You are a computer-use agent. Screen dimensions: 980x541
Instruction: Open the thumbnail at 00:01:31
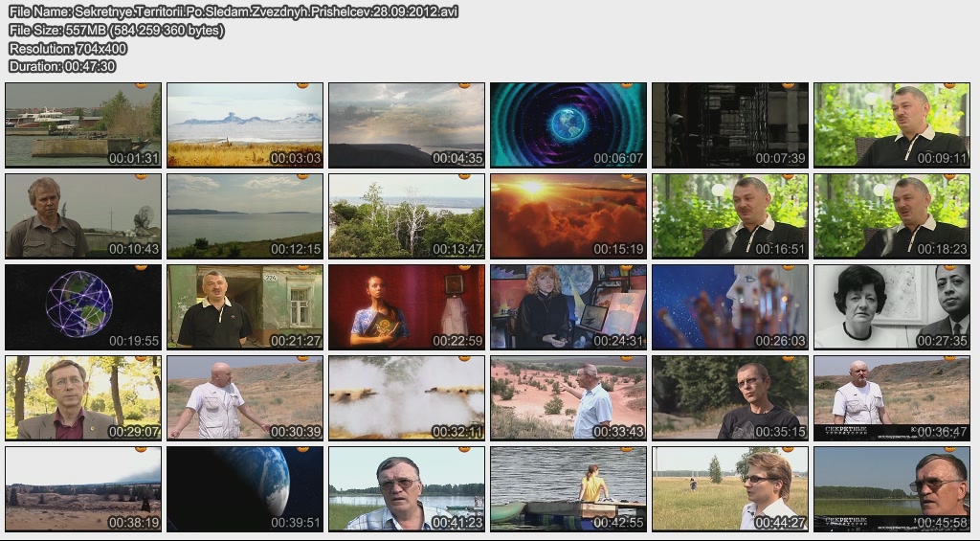click(x=83, y=125)
